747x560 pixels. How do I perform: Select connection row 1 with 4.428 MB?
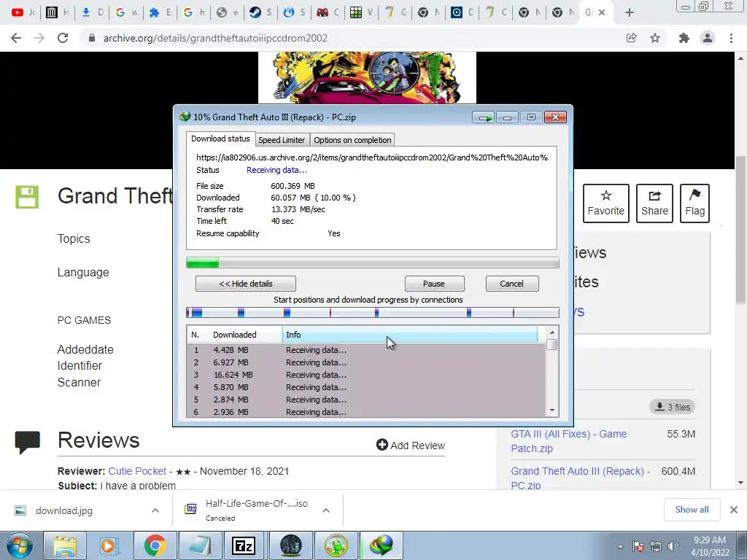pyautogui.click(x=366, y=350)
